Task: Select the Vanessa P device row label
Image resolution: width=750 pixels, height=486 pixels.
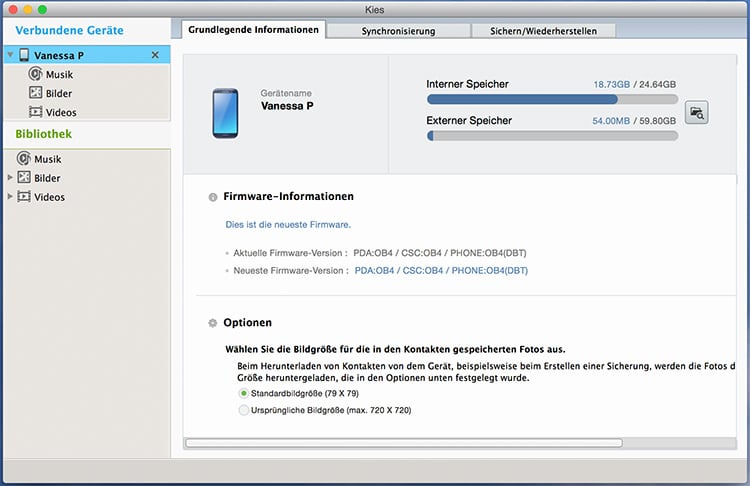Action: coord(59,55)
